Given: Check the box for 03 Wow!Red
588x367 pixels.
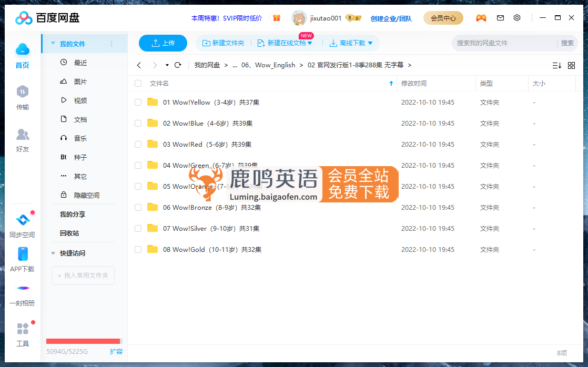Looking at the screenshot, I should click(x=138, y=144).
